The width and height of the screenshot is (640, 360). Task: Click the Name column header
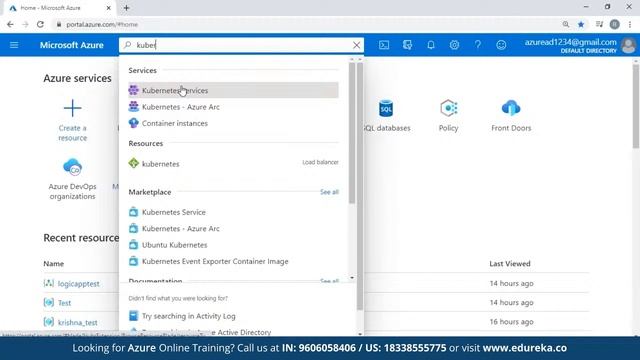click(53, 264)
